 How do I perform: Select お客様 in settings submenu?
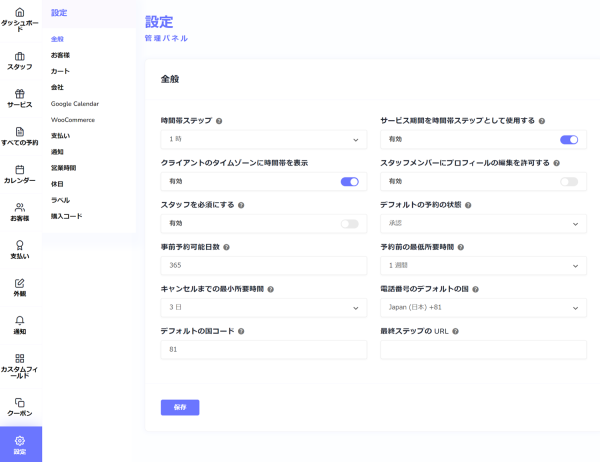(x=60, y=55)
